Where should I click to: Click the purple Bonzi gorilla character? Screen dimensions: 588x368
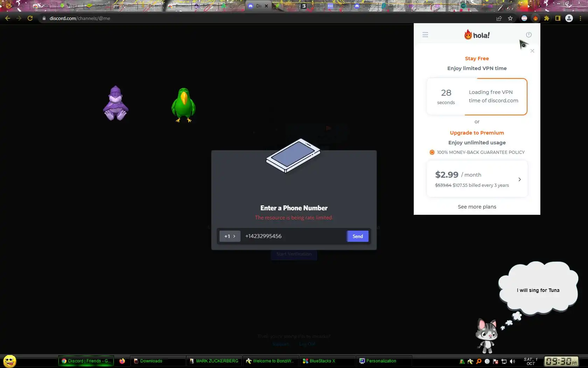pyautogui.click(x=116, y=103)
